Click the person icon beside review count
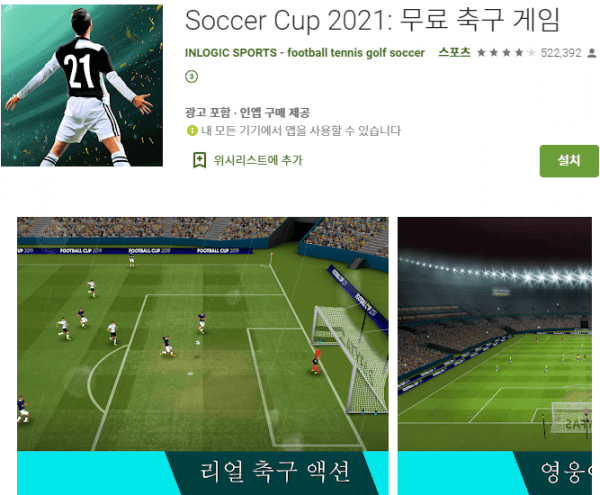 [x=592, y=53]
